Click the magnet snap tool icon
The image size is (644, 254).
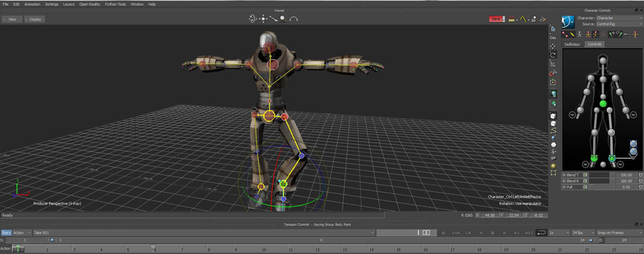553,73
